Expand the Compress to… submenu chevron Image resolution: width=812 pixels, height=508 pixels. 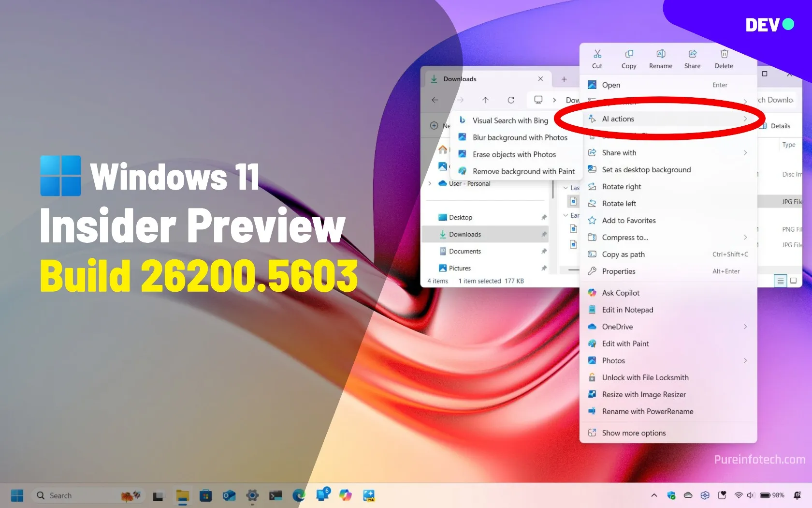(x=745, y=238)
